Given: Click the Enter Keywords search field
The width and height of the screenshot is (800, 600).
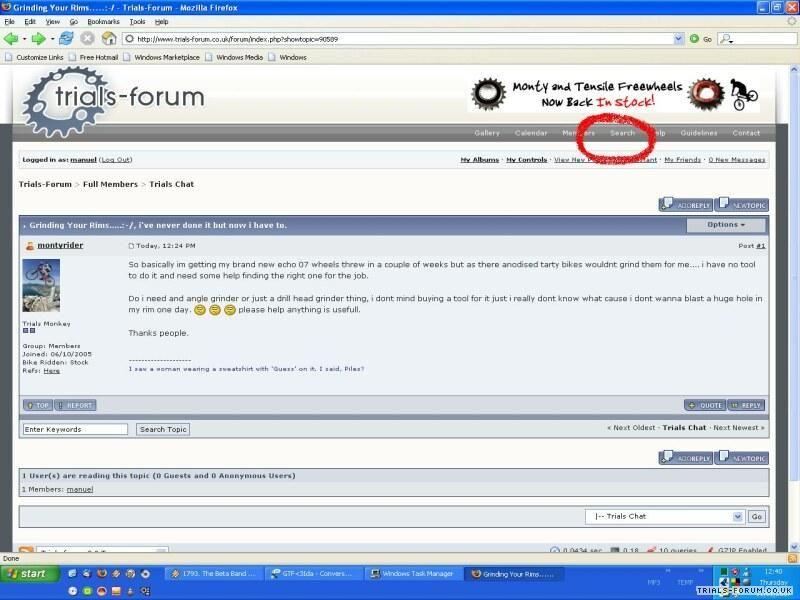Looking at the screenshot, I should (76, 430).
